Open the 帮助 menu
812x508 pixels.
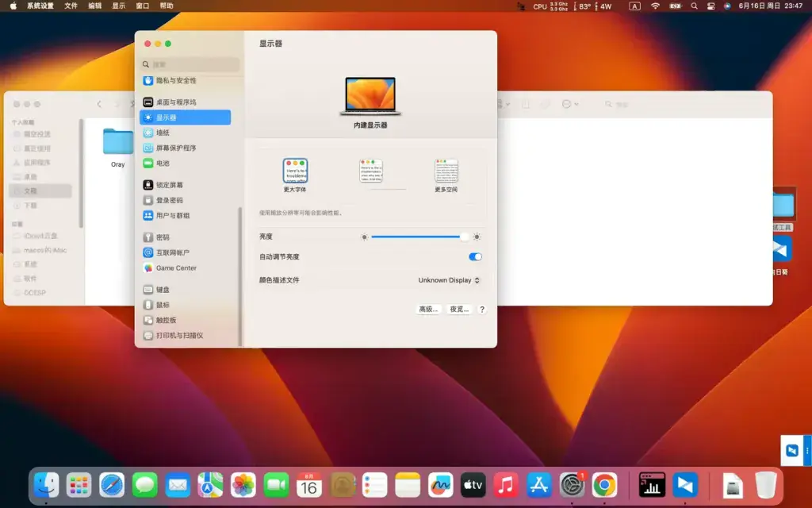coord(167,6)
